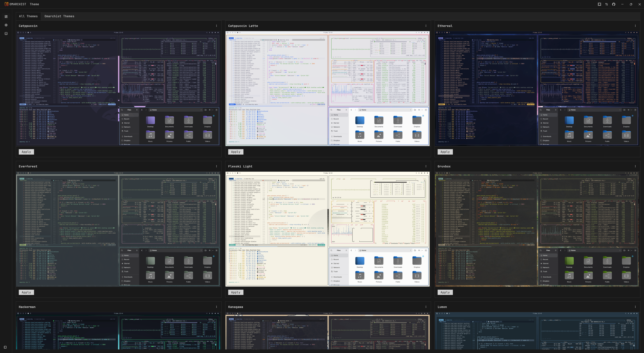Minimize the Omarchist window

click(x=622, y=4)
